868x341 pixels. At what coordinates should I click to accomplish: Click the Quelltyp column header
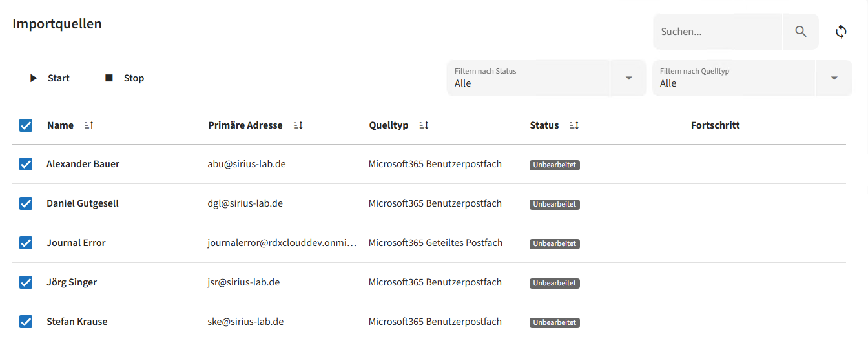(389, 125)
